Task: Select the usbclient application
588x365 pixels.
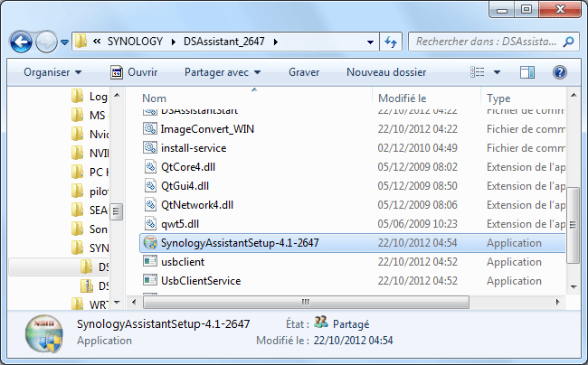Action: point(185,262)
